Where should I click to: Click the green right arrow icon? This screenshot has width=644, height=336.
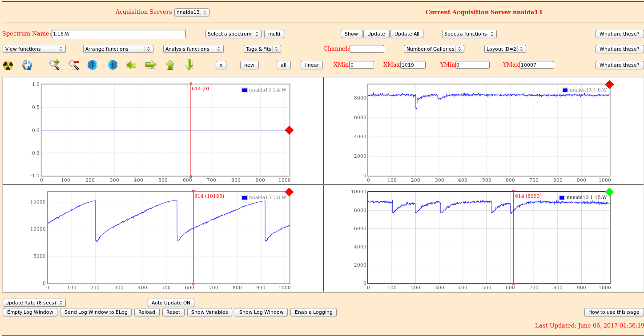151,65
